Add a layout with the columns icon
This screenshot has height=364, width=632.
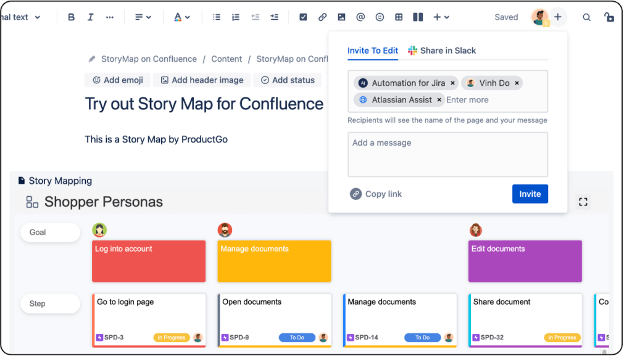(418, 17)
